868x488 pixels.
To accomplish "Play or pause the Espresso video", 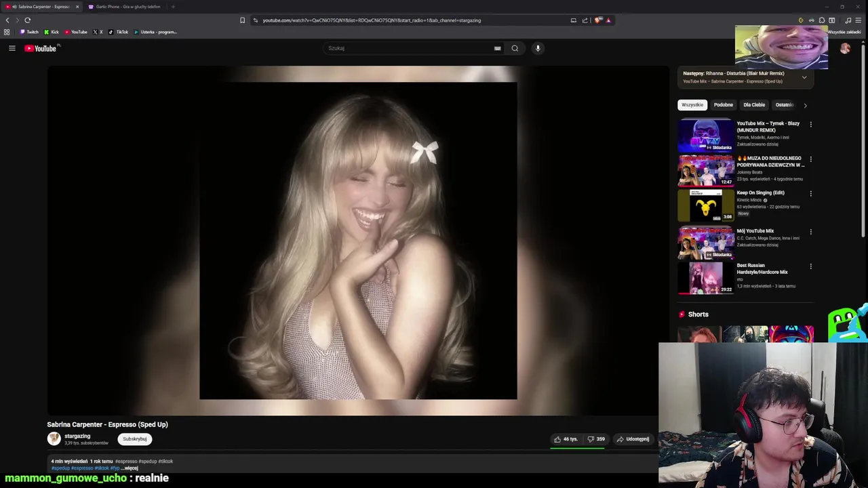I will [358, 241].
